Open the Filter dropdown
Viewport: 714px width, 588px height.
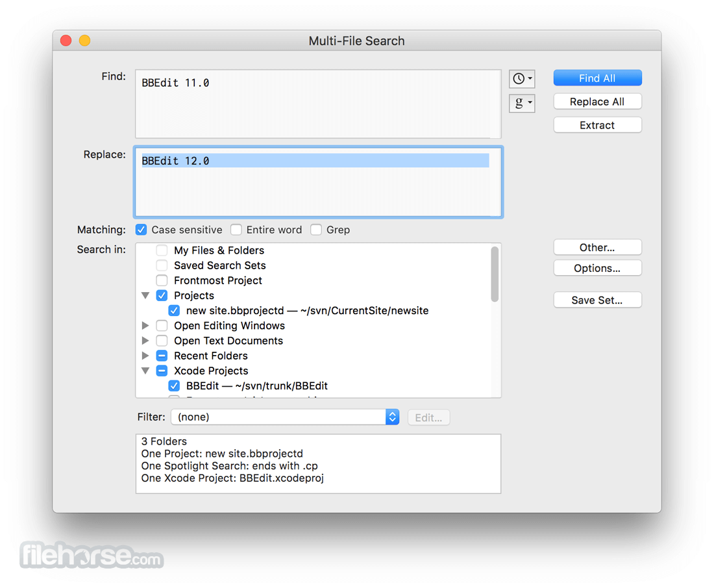[x=285, y=417]
